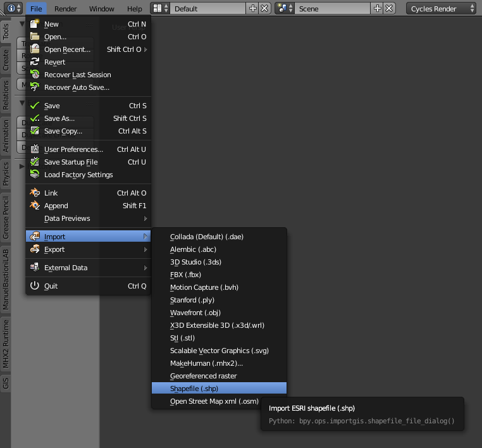The height and width of the screenshot is (448, 482).
Task: Open the Window menu
Action: (102, 9)
